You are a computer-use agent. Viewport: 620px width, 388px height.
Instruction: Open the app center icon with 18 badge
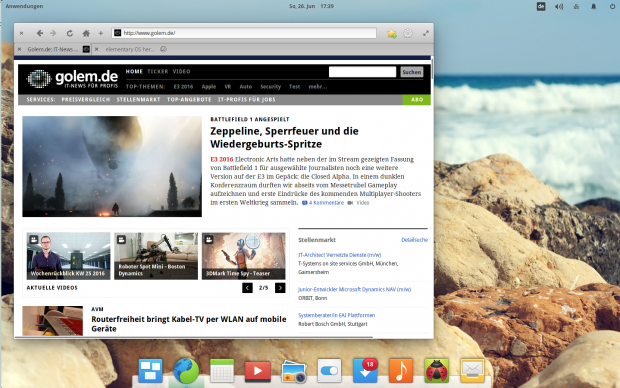tap(365, 371)
